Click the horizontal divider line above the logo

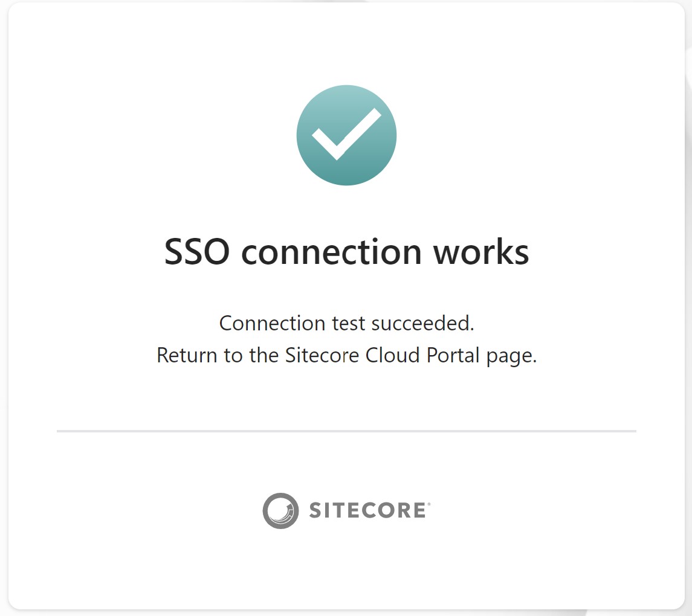tap(346, 431)
